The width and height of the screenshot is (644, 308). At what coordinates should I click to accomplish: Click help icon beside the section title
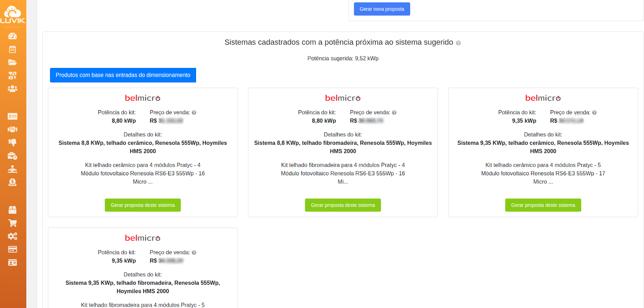tap(458, 43)
